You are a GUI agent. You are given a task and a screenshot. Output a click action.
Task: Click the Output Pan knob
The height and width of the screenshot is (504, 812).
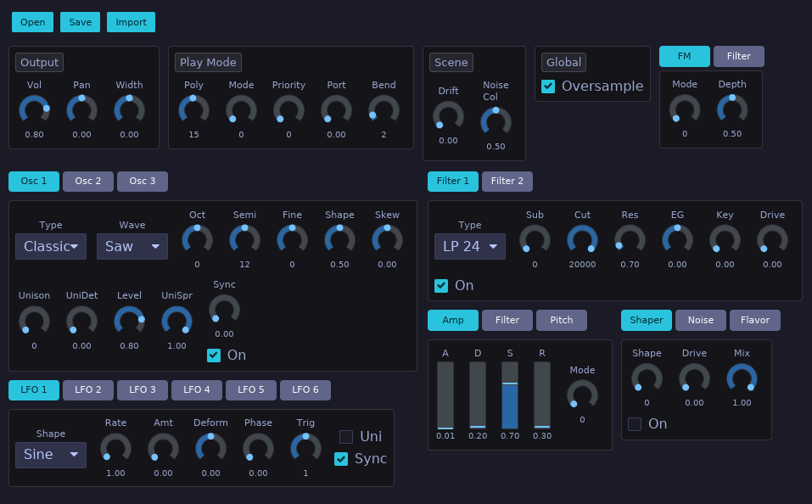point(81,109)
